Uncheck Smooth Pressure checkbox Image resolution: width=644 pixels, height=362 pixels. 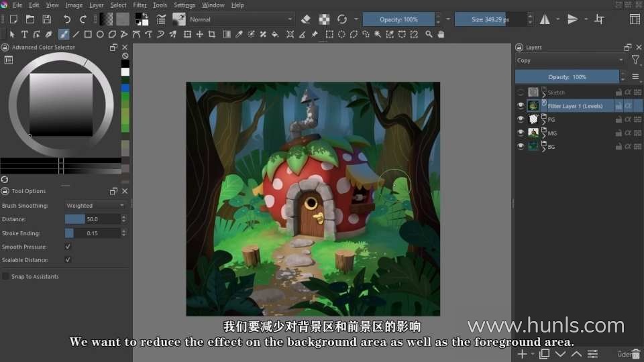(68, 247)
